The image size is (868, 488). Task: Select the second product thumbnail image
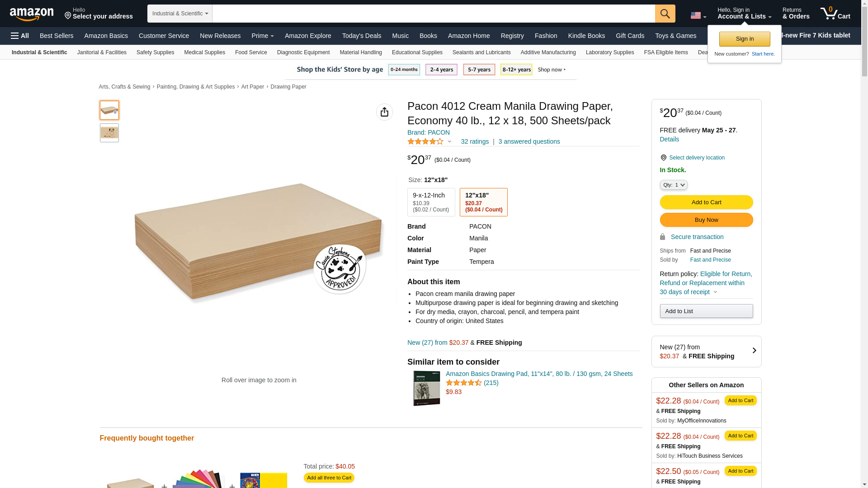click(109, 133)
